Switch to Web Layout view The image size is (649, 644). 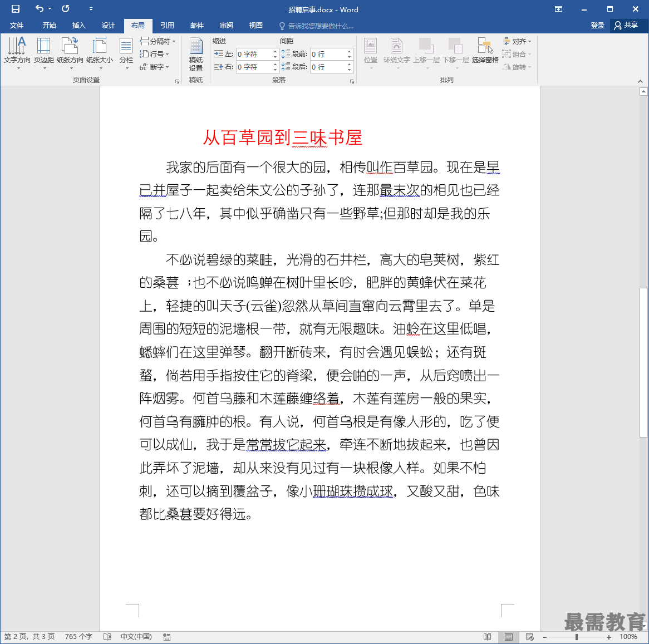[529, 637]
